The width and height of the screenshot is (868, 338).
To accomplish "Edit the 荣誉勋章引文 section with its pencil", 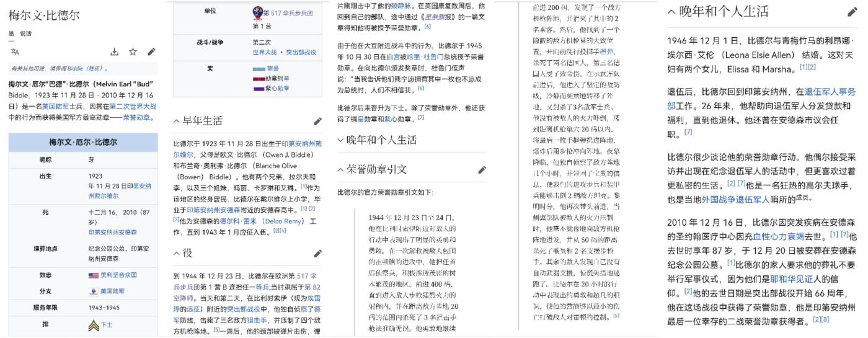I will pos(482,169).
